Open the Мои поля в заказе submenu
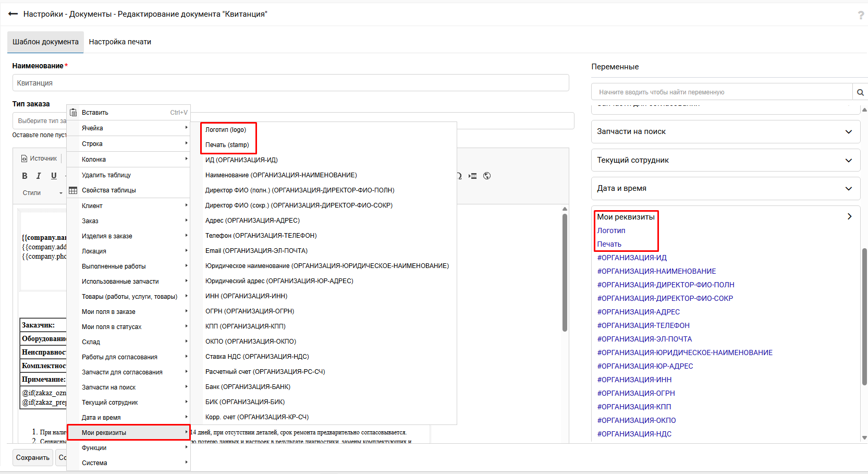 coord(128,312)
